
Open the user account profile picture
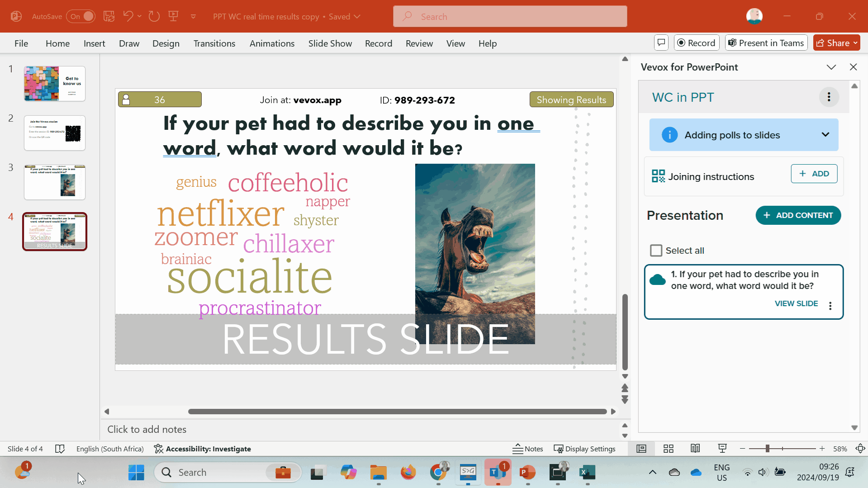(x=754, y=16)
